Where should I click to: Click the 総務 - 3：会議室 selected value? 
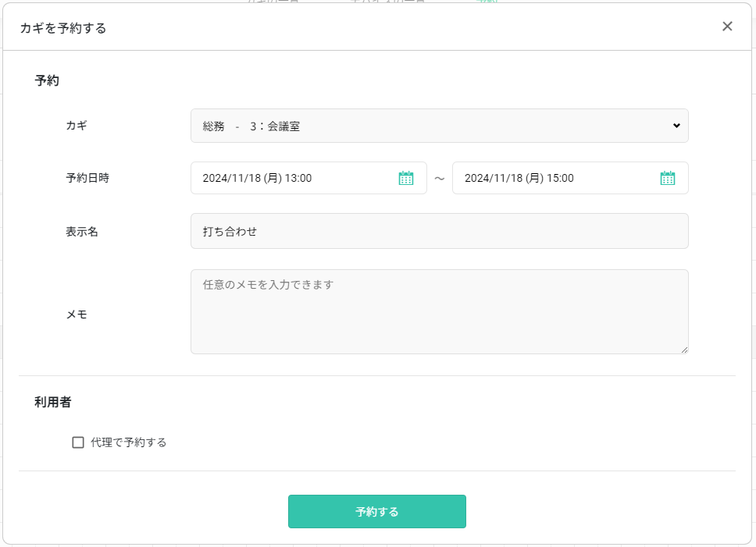click(x=251, y=126)
